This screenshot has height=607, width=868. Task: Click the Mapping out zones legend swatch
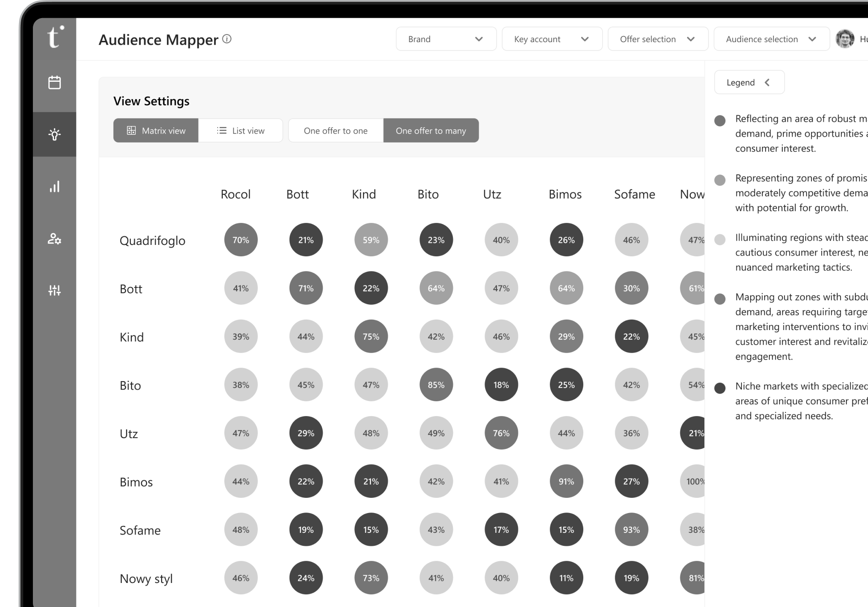point(720,299)
